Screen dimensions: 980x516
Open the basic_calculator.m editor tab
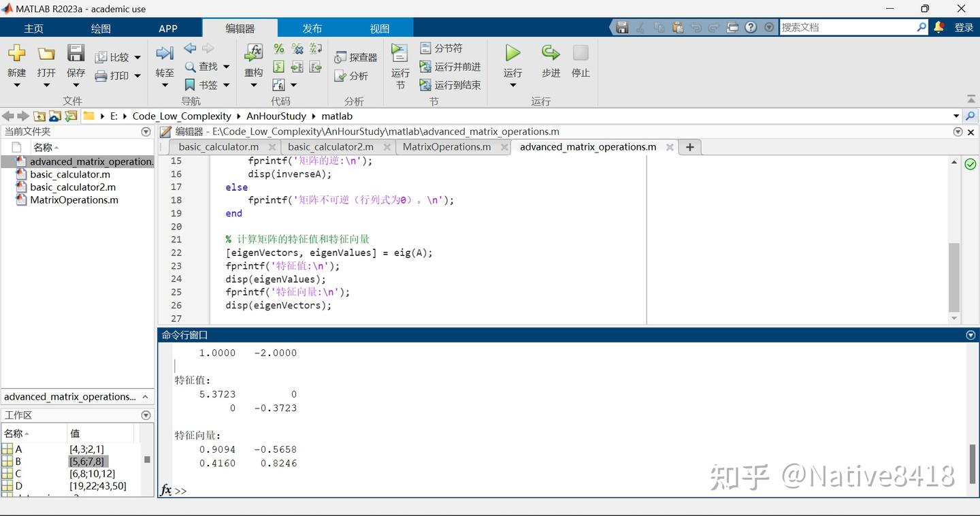pyautogui.click(x=218, y=147)
